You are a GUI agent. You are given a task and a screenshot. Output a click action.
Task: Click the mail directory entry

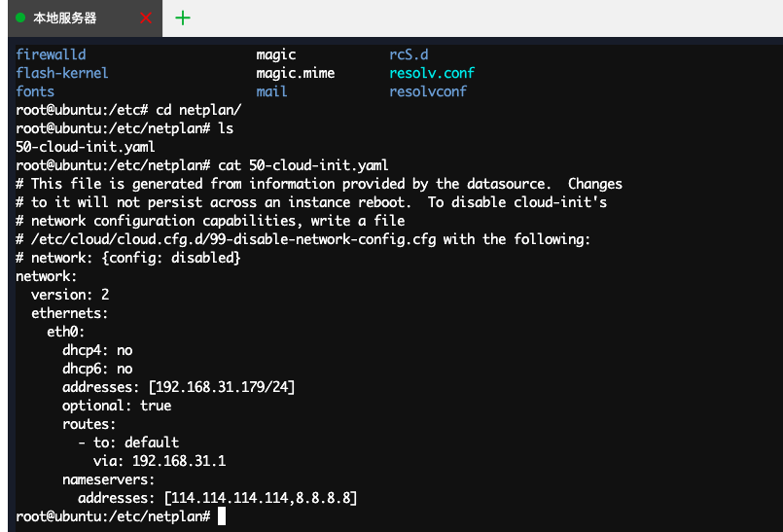[x=271, y=91]
